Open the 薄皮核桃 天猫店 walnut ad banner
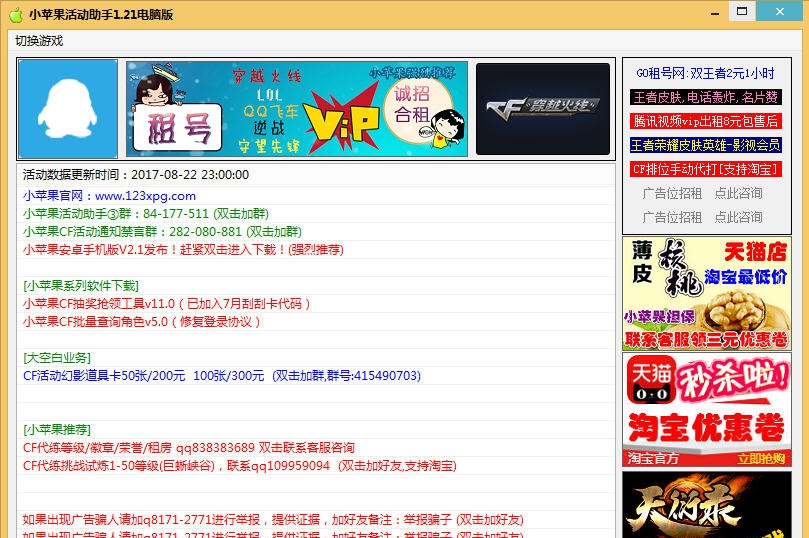 click(x=707, y=294)
